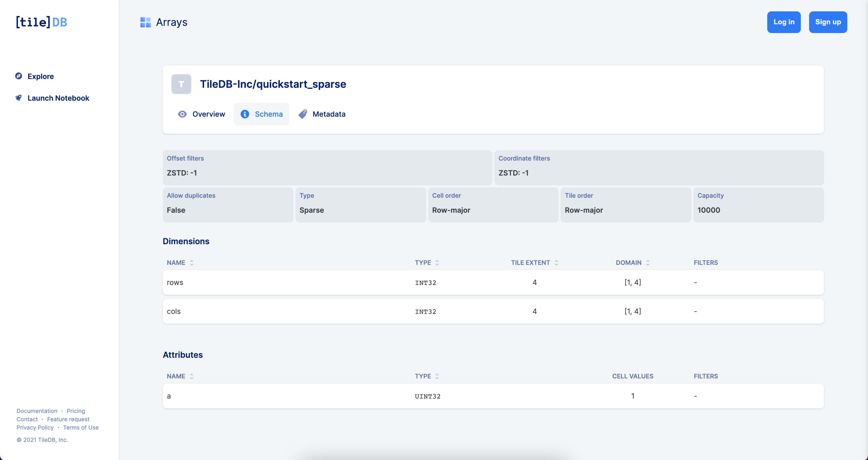The height and width of the screenshot is (460, 868).
Task: Click the Sign up button
Action: [x=828, y=22]
